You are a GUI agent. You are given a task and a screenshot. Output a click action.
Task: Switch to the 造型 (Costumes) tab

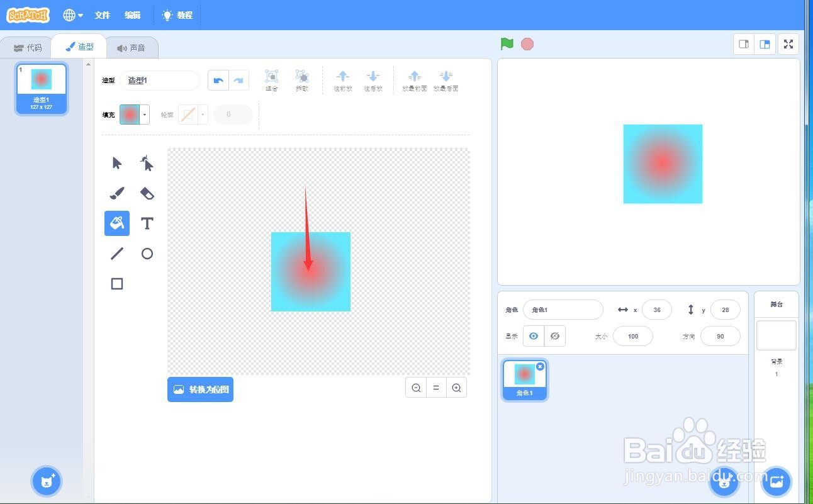pyautogui.click(x=79, y=47)
